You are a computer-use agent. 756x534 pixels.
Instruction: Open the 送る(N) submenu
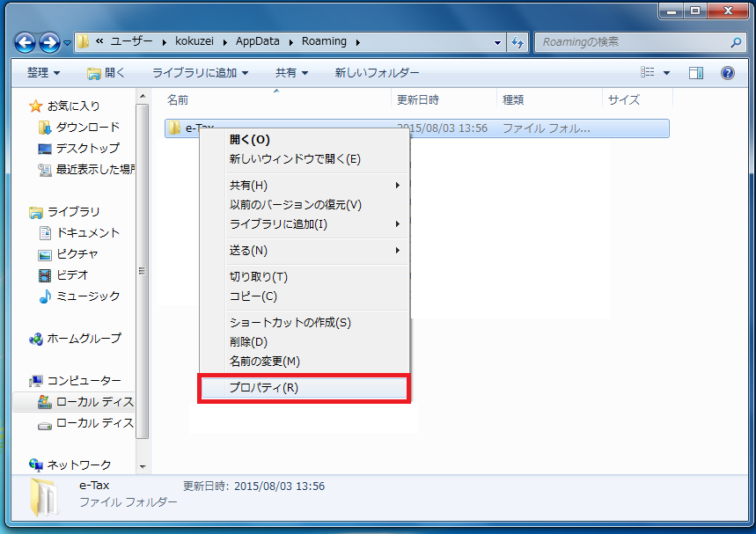[305, 250]
